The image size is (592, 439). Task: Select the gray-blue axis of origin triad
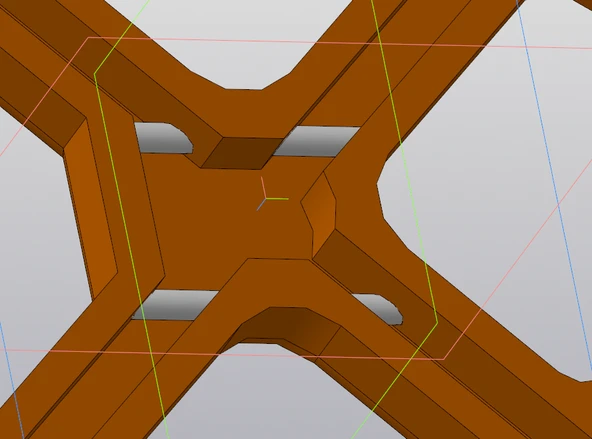coord(261,204)
